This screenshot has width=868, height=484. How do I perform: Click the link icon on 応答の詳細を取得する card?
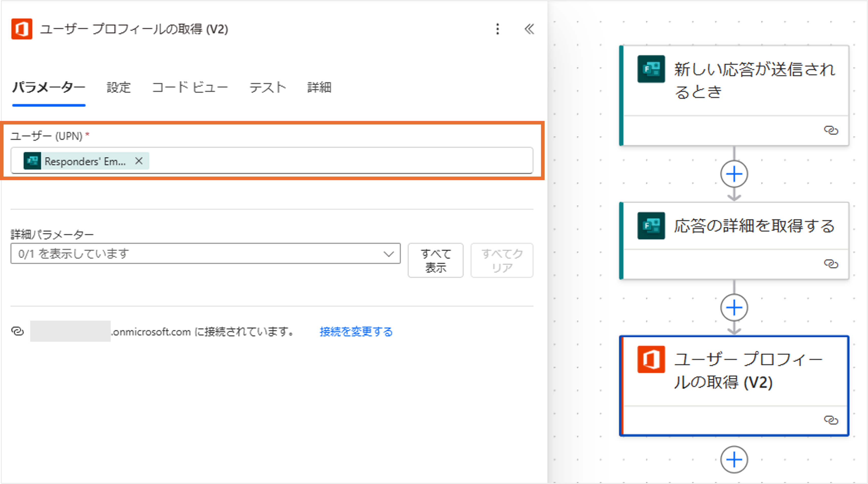point(831,264)
